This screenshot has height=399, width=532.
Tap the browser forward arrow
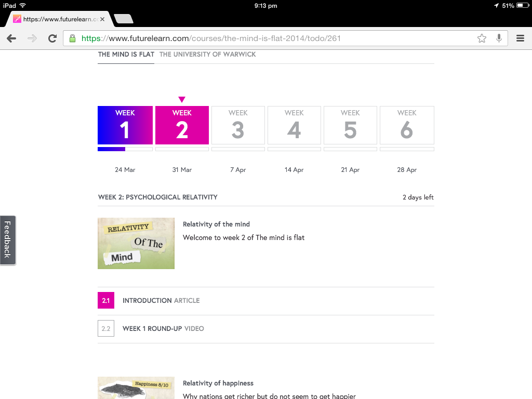32,38
